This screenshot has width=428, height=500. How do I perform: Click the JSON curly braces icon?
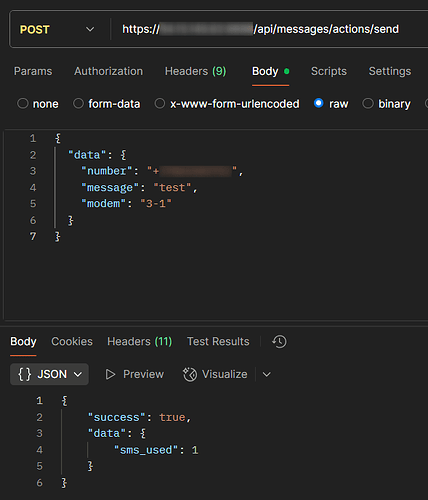[25, 374]
